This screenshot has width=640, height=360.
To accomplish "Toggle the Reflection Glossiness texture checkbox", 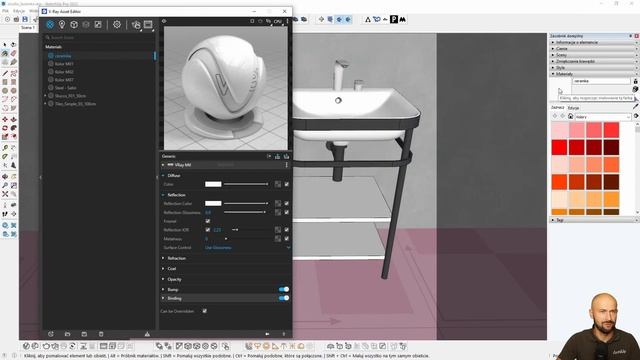I will pyautogui.click(x=287, y=212).
